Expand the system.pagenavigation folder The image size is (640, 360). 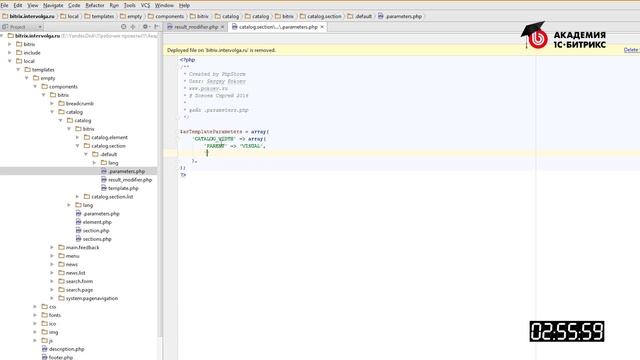click(x=52, y=298)
